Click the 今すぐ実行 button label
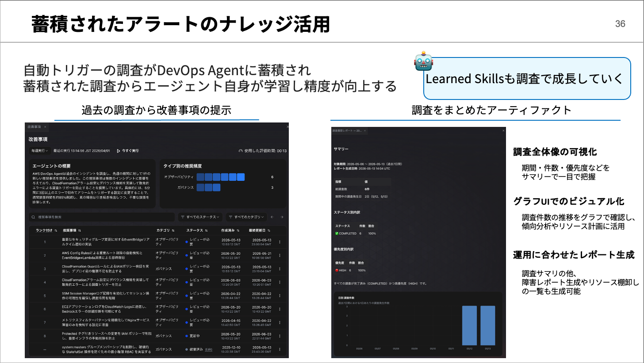The height and width of the screenshot is (363, 644). [130, 151]
